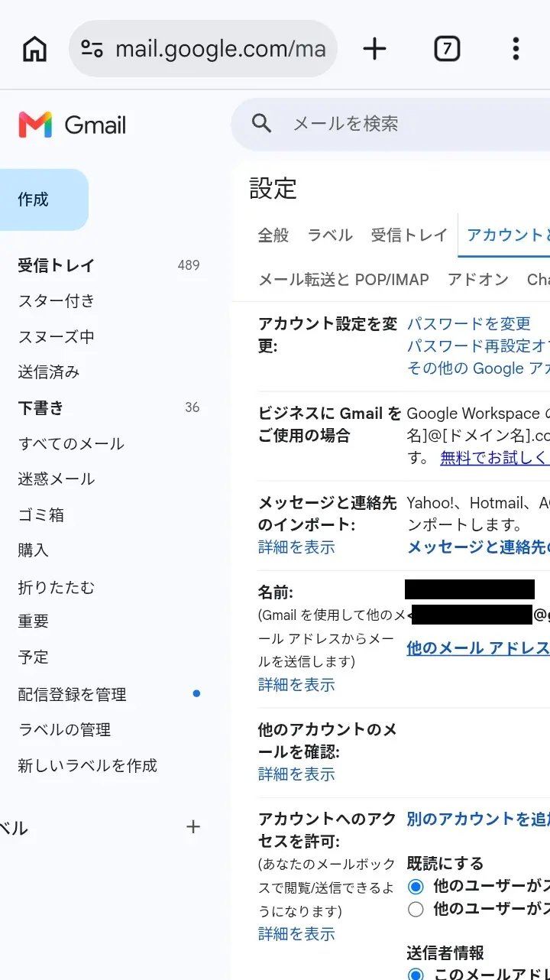Click 無料でお試し link
Viewport: 550px width, 980px height.
point(495,458)
